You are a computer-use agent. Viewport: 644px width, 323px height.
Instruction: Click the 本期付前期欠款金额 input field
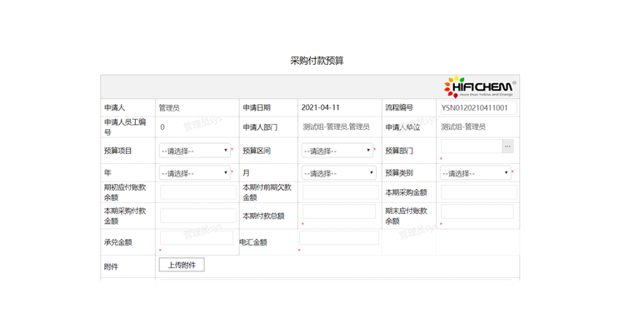(341, 192)
